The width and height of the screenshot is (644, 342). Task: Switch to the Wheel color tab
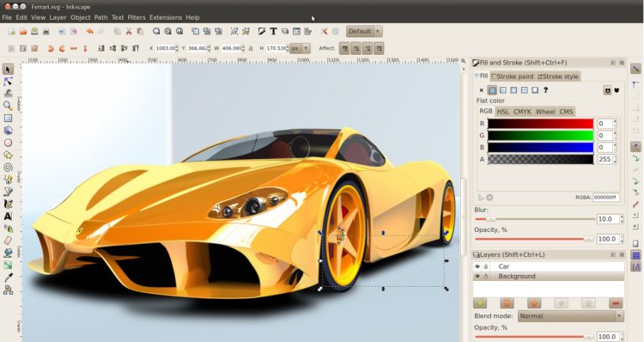coord(545,112)
